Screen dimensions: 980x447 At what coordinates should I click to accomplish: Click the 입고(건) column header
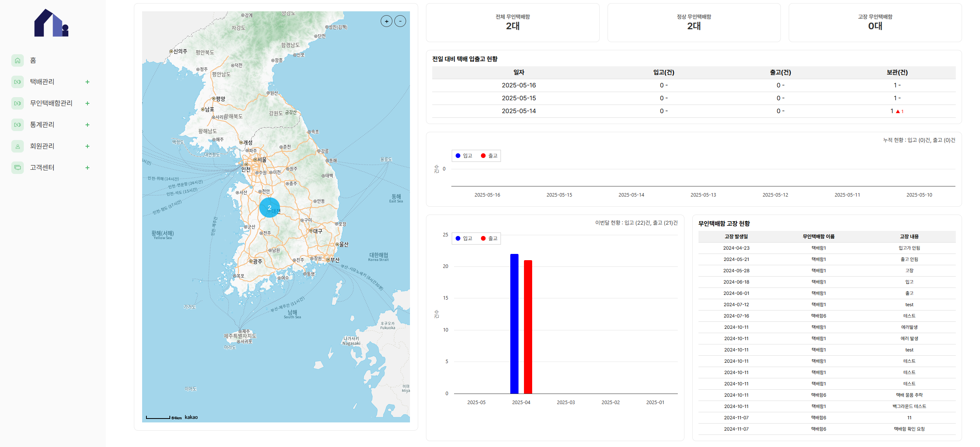(x=664, y=73)
